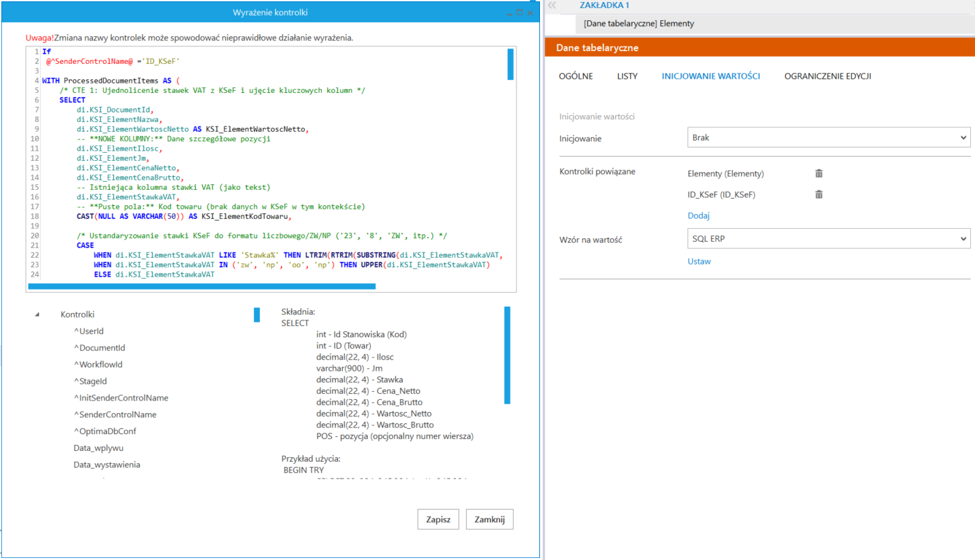Collapse the Kontrolki tree node
975x560 pixels.
coord(37,314)
